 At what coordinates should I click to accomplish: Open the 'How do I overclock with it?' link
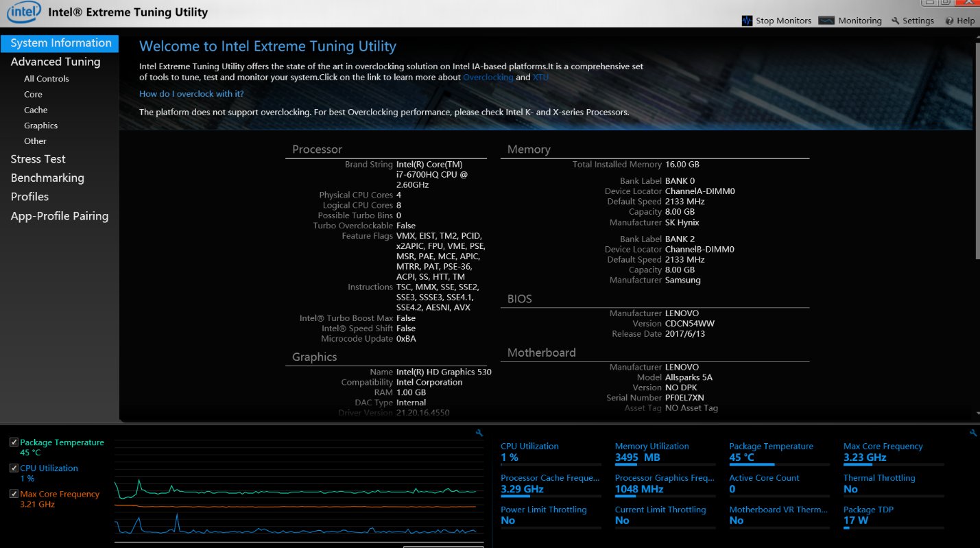click(191, 94)
